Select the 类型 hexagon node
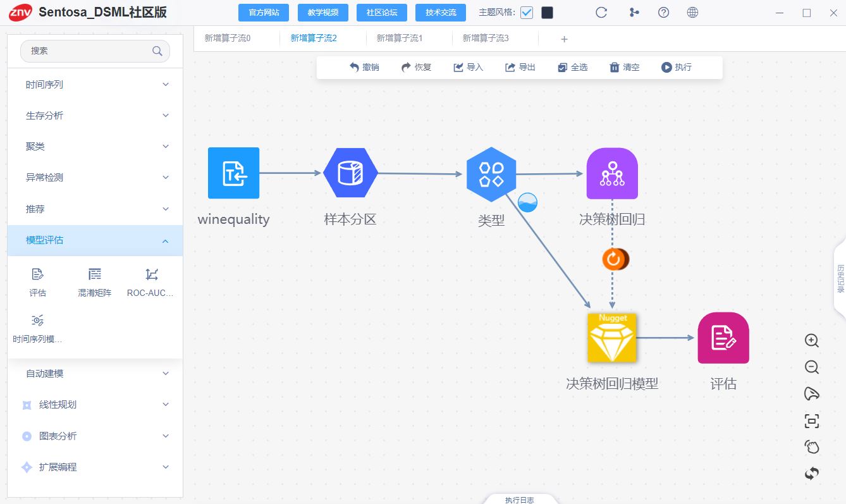 pyautogui.click(x=491, y=173)
